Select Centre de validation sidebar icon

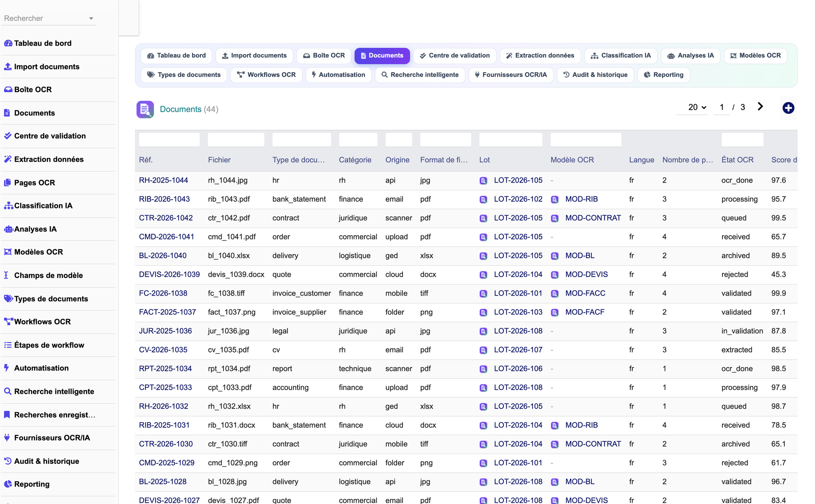pyautogui.click(x=8, y=136)
